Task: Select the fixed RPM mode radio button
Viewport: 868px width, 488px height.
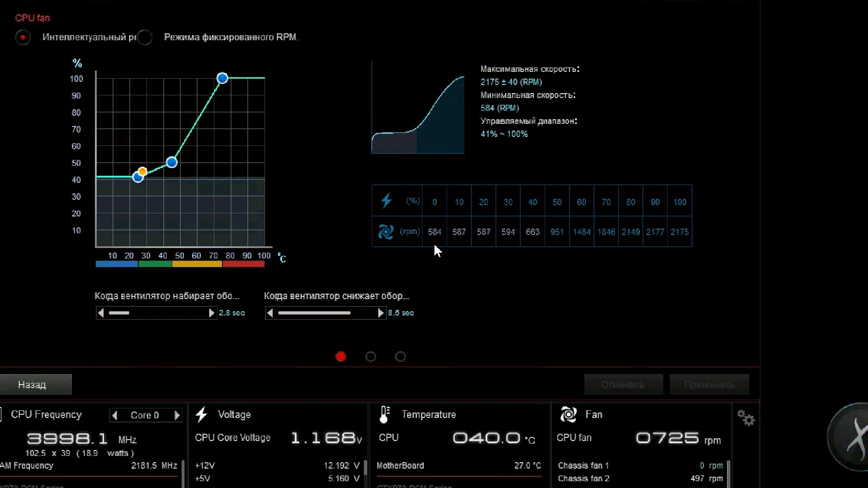Action: coord(145,37)
